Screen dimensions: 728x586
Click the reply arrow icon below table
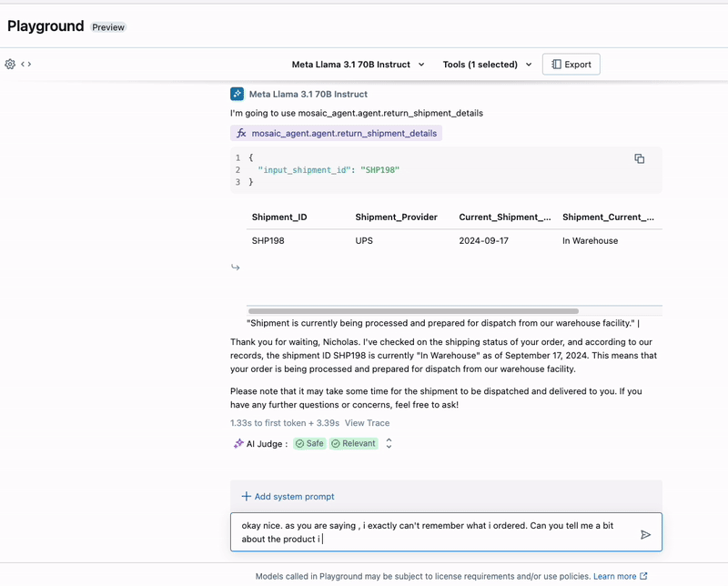236,267
